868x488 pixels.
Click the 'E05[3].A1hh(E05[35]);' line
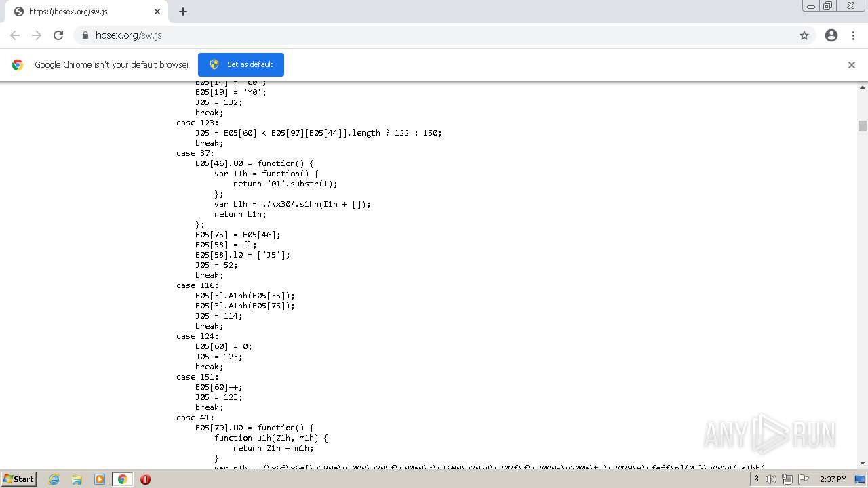(x=245, y=296)
